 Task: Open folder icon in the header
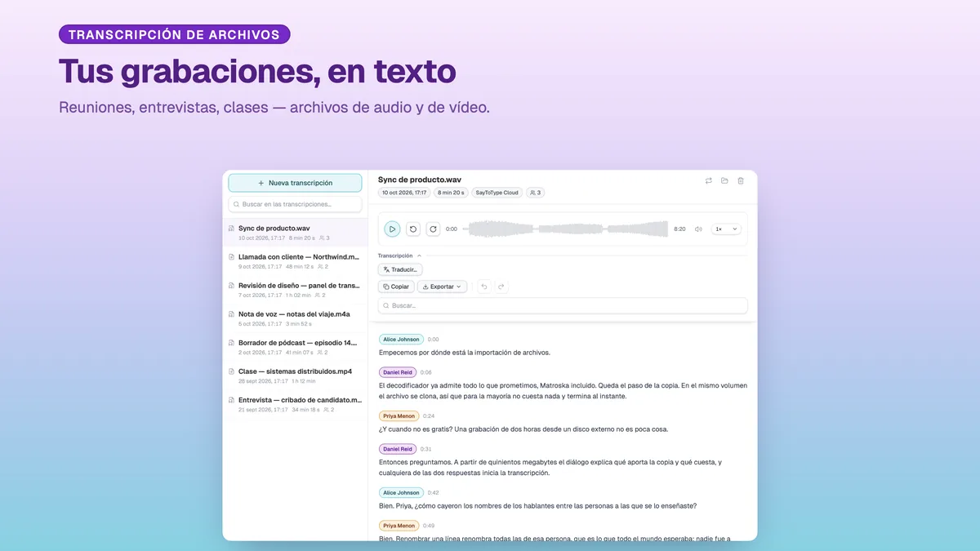pyautogui.click(x=724, y=180)
